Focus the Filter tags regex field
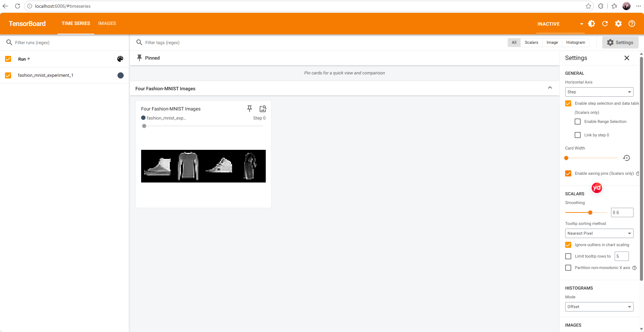Viewport: 644px width, 332px height. (x=323, y=42)
